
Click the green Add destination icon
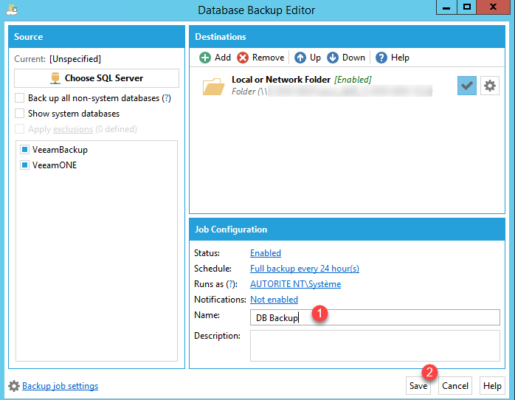(205, 58)
